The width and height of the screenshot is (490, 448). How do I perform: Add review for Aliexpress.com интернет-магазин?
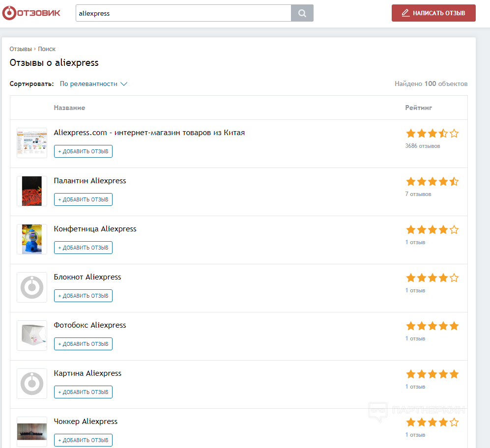[83, 151]
